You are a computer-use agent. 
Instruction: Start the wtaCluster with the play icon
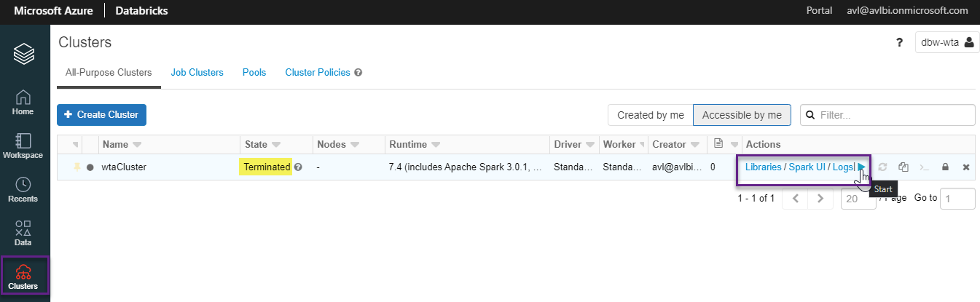[861, 167]
